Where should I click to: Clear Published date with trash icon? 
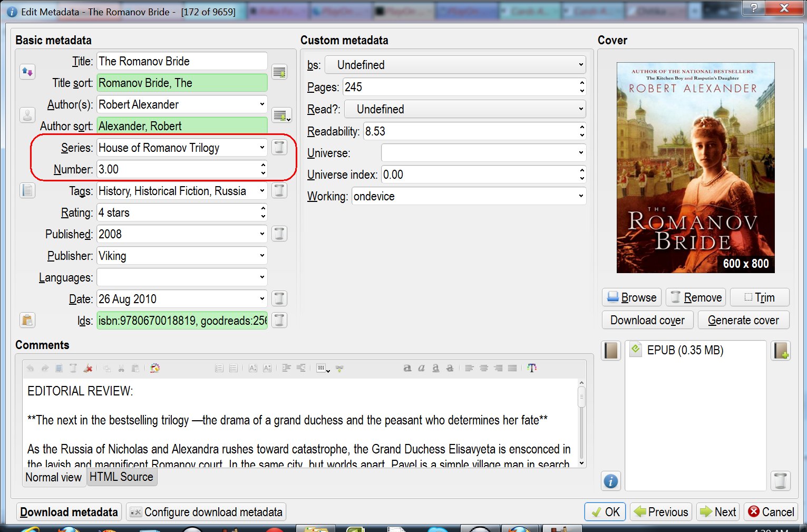279,234
